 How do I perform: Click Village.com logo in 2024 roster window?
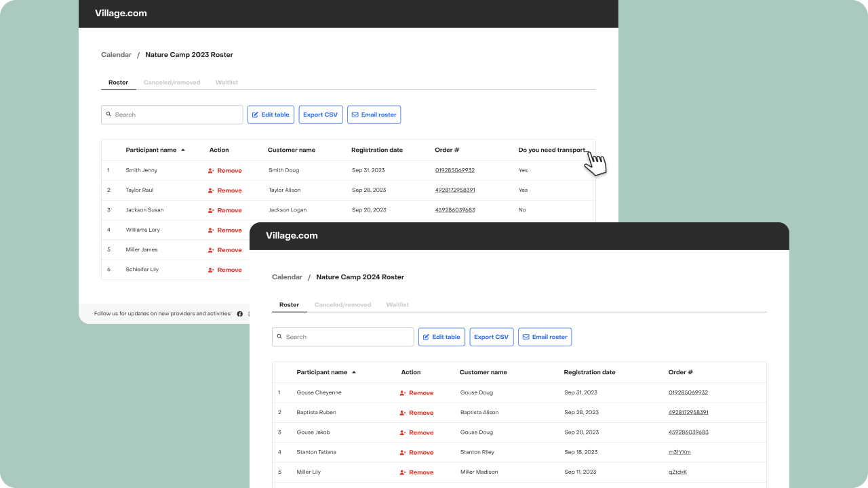pyautogui.click(x=292, y=236)
